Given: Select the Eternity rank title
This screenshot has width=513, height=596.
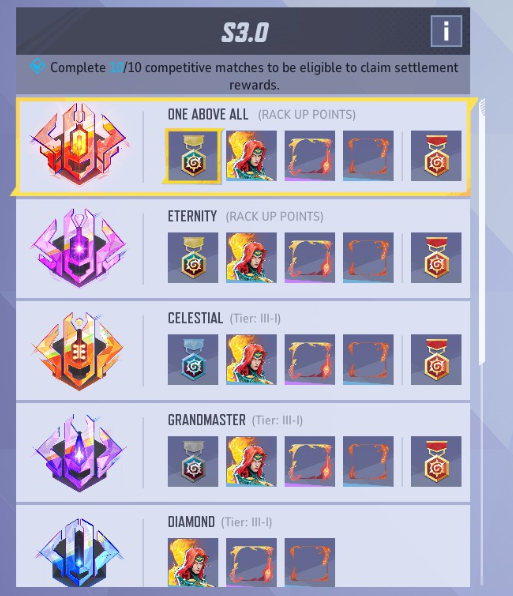Looking at the screenshot, I should [192, 216].
